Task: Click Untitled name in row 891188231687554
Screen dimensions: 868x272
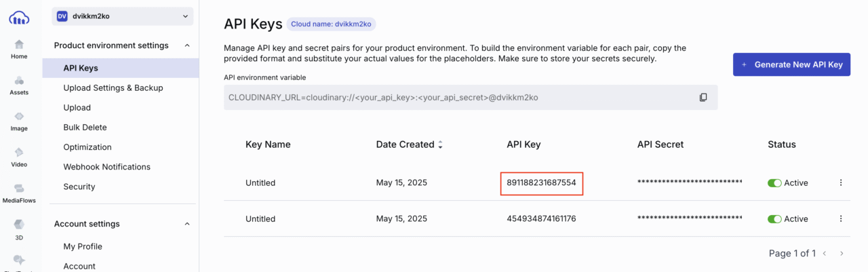Action: click(260, 182)
